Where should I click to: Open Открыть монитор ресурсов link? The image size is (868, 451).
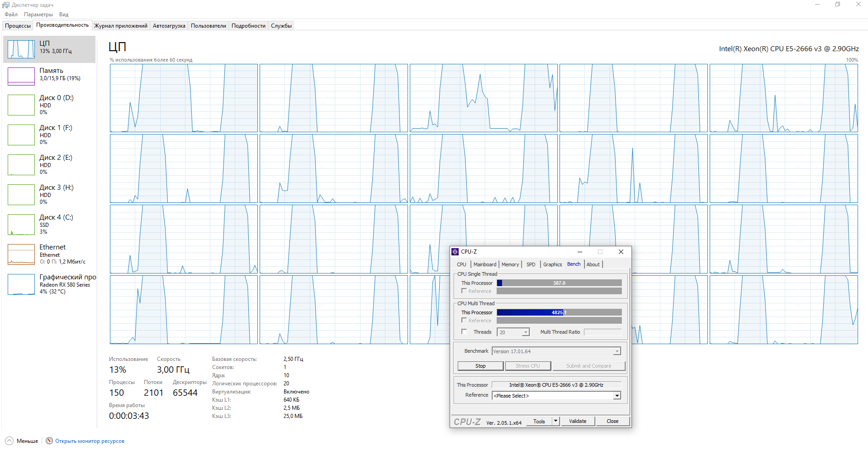coord(90,441)
